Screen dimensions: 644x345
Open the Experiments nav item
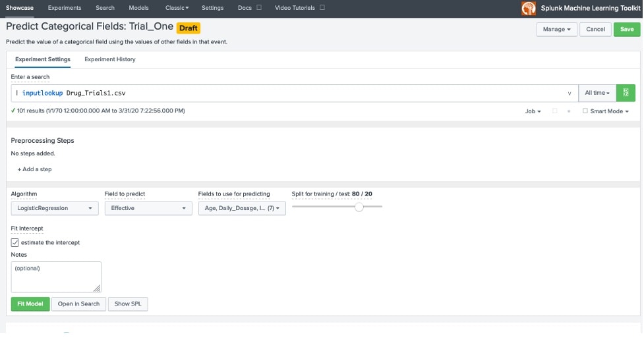point(65,8)
